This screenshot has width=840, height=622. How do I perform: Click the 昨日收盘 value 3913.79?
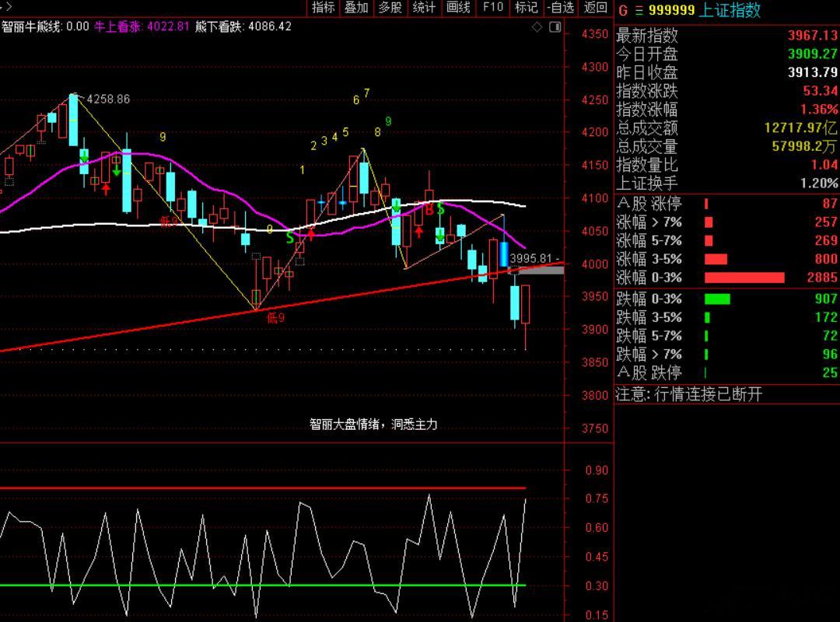pos(812,72)
